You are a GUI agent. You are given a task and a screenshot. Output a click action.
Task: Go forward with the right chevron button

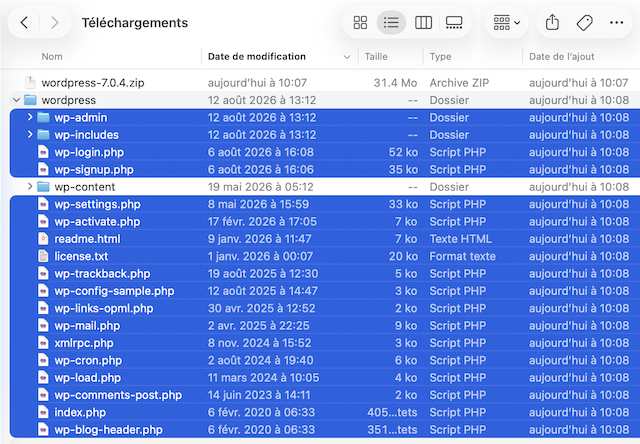54,22
